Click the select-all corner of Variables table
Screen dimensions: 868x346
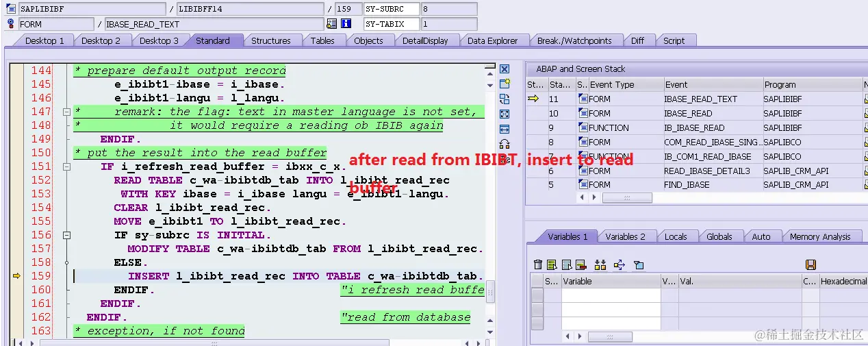[x=537, y=281]
